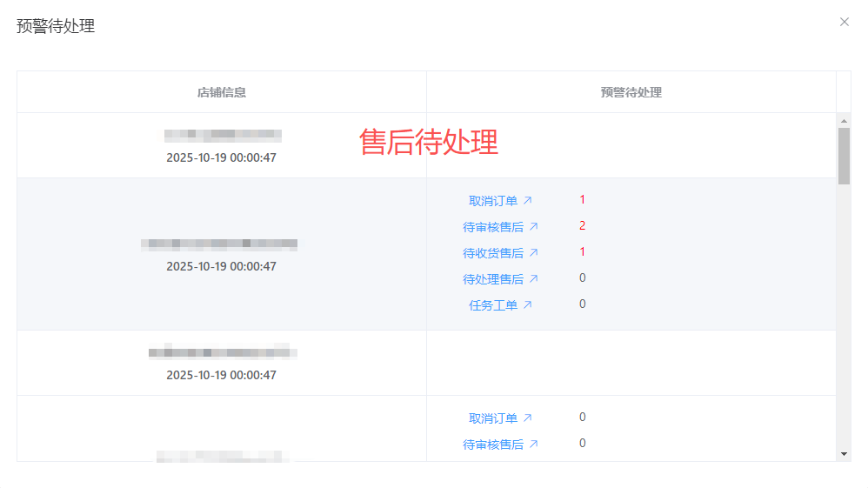Open the first 取消订单 link showing count 1

pos(493,201)
